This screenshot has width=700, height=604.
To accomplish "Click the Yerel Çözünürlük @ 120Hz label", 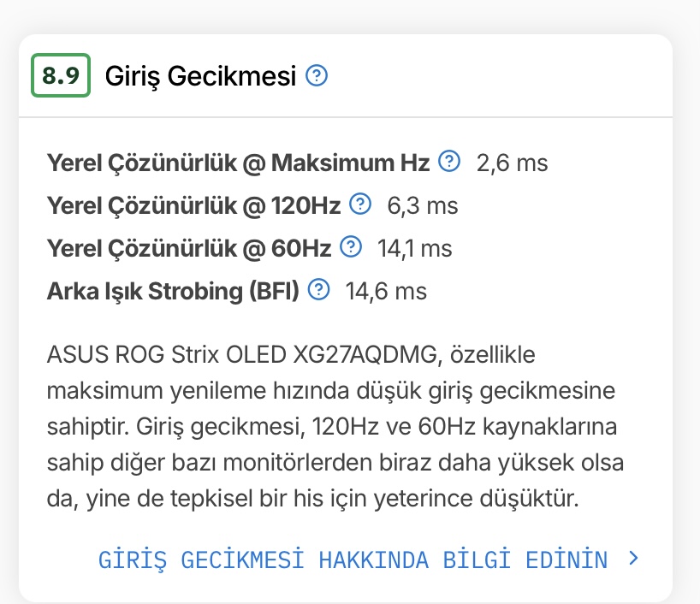I will [x=194, y=205].
